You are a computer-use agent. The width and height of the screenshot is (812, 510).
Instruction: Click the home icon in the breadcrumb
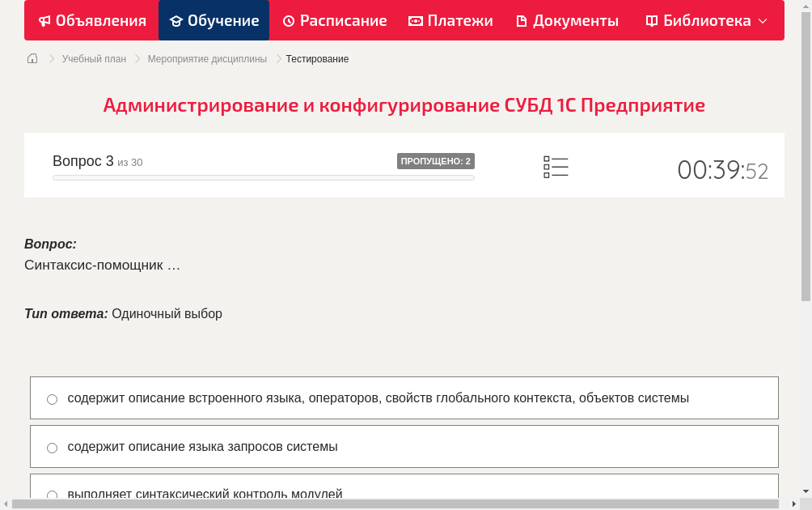pos(32,58)
